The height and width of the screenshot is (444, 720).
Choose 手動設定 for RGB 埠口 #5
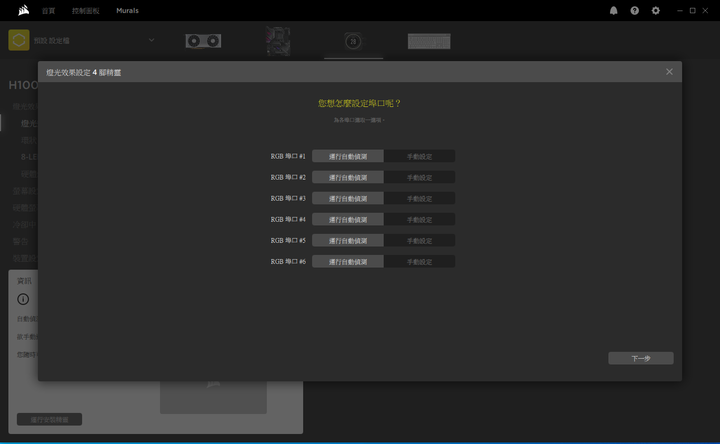click(x=419, y=241)
